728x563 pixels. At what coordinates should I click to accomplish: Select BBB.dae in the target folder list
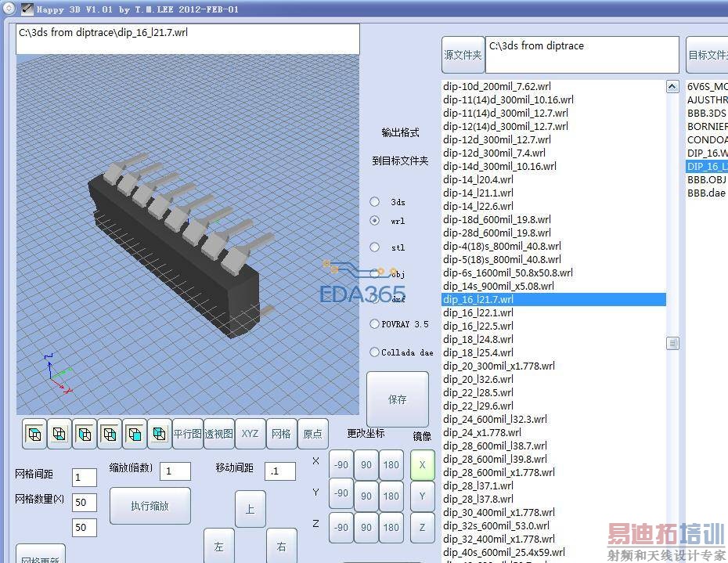coord(706,193)
